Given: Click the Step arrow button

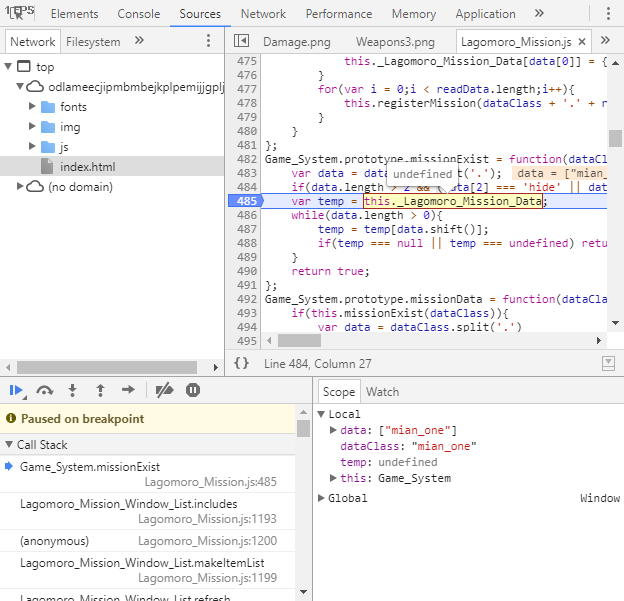Looking at the screenshot, I should click(128, 390).
